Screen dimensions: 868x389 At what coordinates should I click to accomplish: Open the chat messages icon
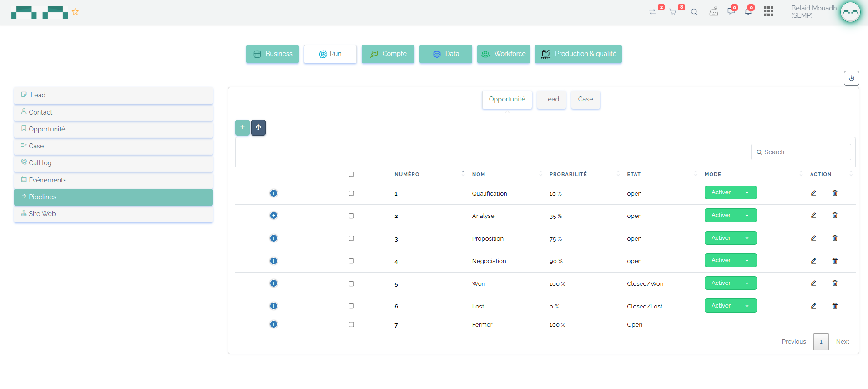(x=731, y=12)
